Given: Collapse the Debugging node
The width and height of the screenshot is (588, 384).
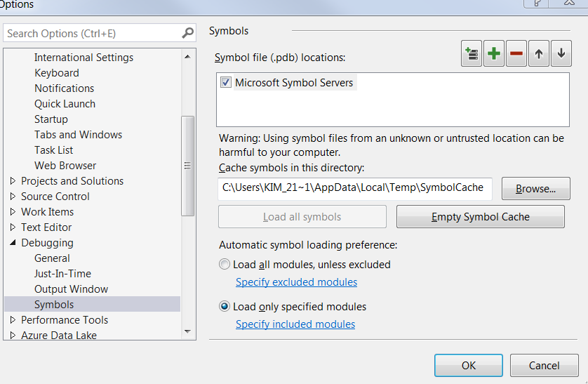Looking at the screenshot, I should pyautogui.click(x=13, y=243).
